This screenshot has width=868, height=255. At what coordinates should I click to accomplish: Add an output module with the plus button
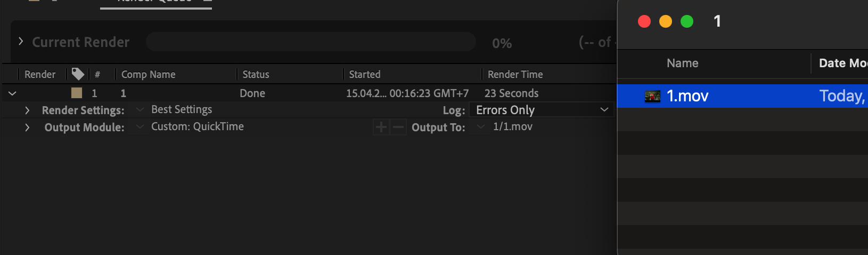coord(381,127)
